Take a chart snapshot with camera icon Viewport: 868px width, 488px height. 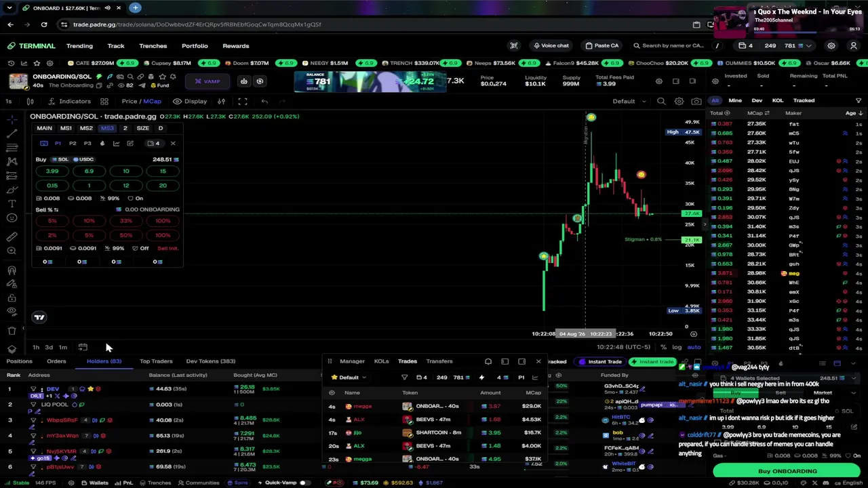(696, 102)
